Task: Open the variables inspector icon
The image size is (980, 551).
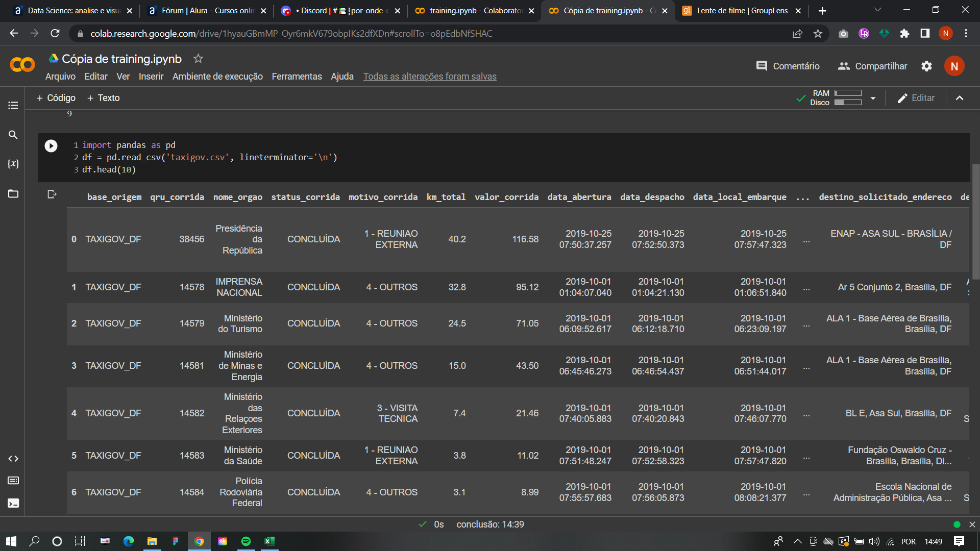Action: [x=13, y=164]
